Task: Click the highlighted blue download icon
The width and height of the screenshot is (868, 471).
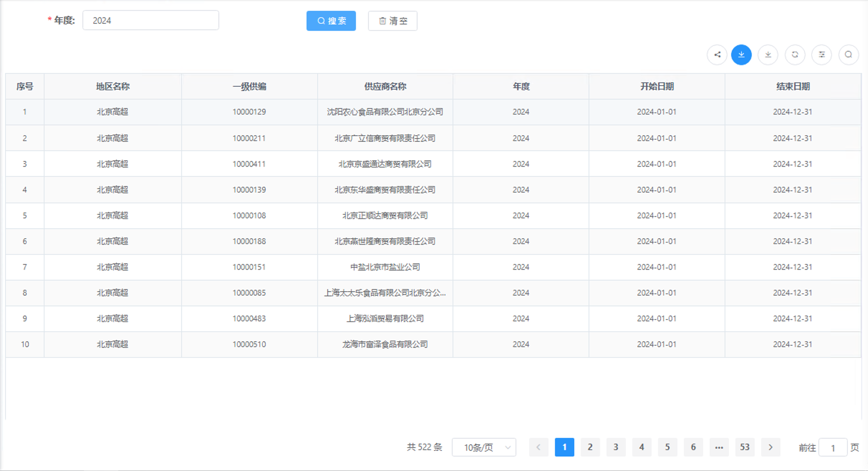Action: [741, 55]
